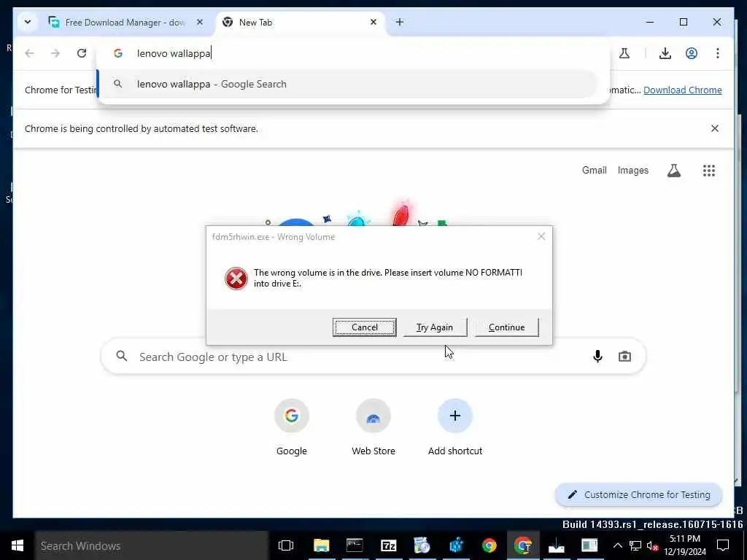Click Continue in the Wrong Volume dialog

(506, 327)
